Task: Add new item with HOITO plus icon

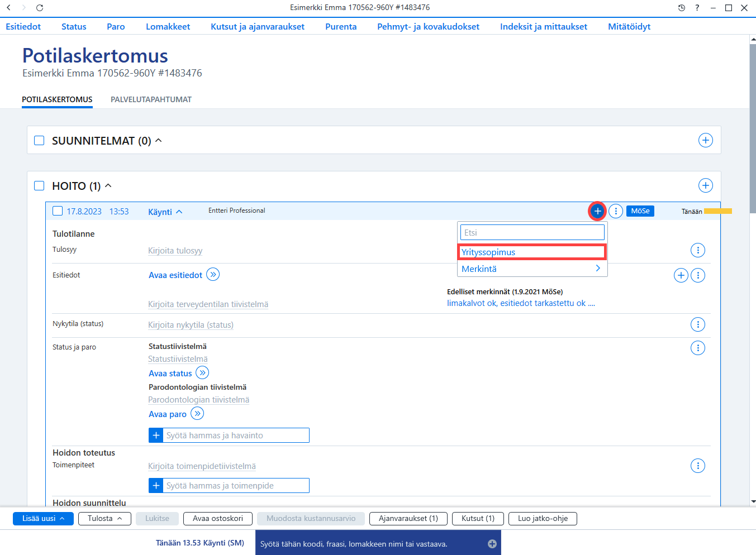Action: pyautogui.click(x=706, y=185)
